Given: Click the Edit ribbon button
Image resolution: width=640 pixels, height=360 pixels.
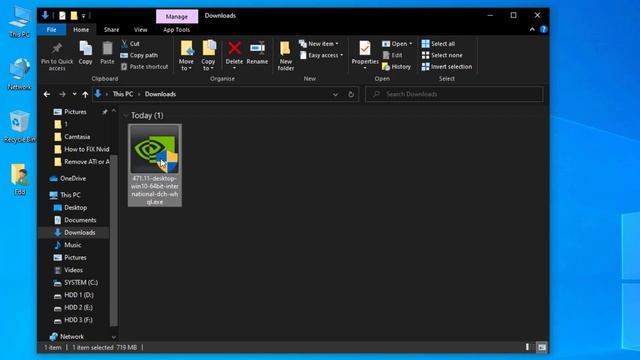Looking at the screenshot, I should pyautogui.click(x=392, y=55).
